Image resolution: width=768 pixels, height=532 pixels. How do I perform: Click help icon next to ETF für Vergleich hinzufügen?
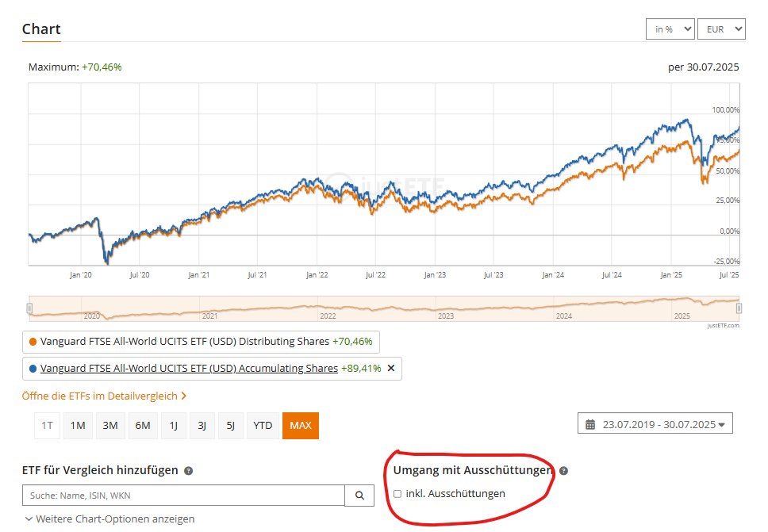click(x=188, y=471)
